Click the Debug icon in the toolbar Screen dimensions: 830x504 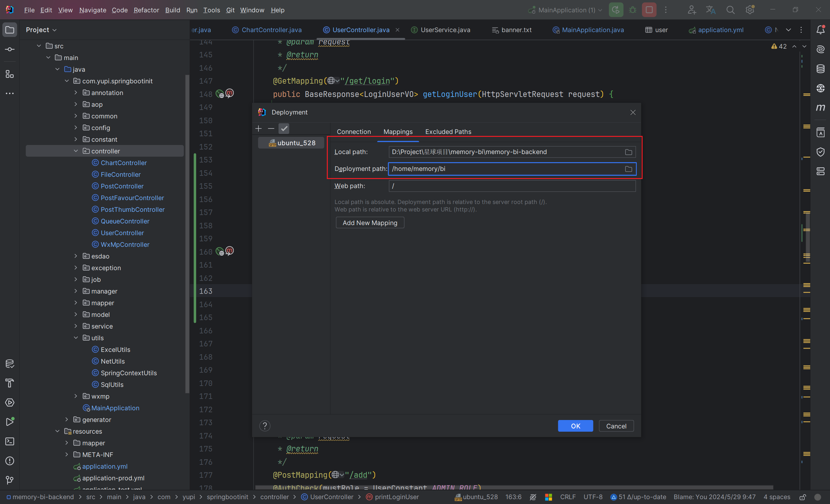pos(633,10)
